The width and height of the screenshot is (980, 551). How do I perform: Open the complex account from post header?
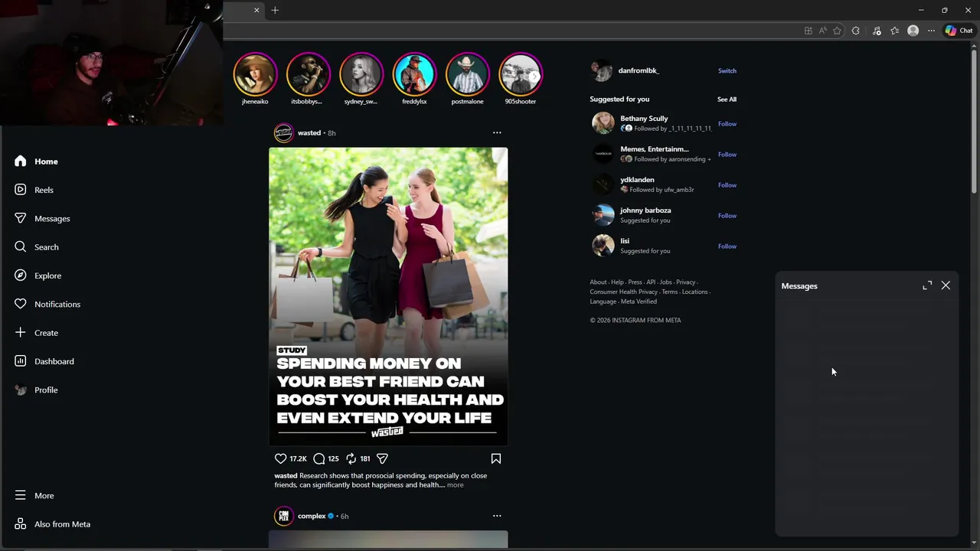tap(312, 516)
